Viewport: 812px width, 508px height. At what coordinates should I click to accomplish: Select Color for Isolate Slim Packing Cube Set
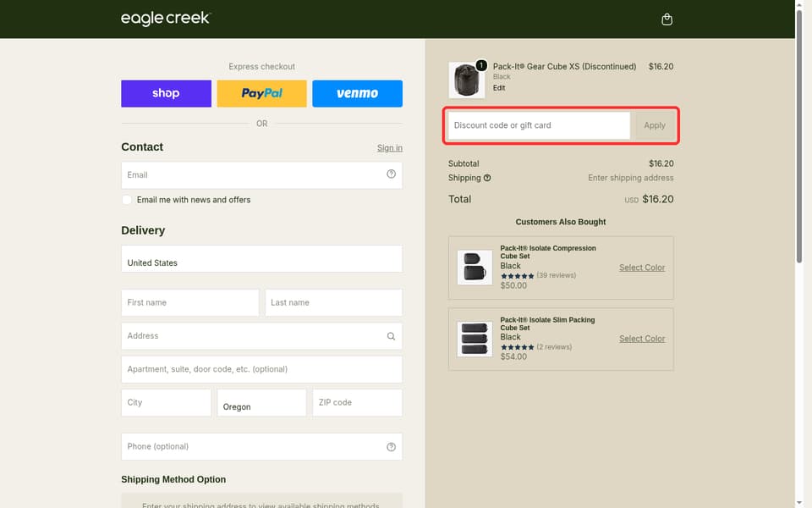click(x=642, y=339)
